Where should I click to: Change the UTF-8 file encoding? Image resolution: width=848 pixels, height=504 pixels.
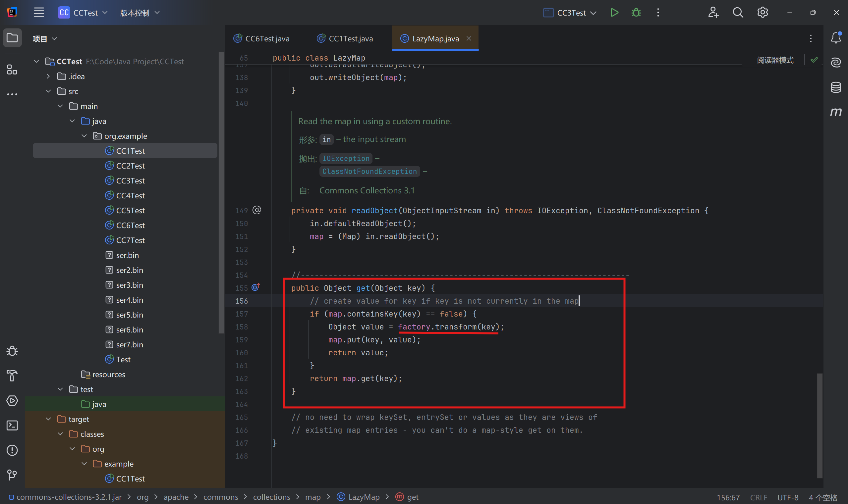point(787,498)
